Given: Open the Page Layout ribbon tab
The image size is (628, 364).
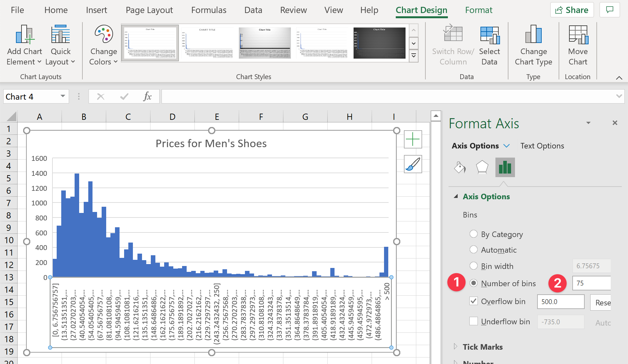Looking at the screenshot, I should tap(149, 10).
